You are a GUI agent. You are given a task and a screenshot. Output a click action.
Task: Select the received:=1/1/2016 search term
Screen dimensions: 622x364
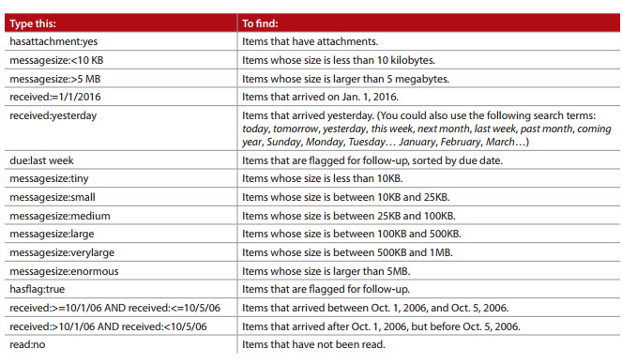(55, 98)
